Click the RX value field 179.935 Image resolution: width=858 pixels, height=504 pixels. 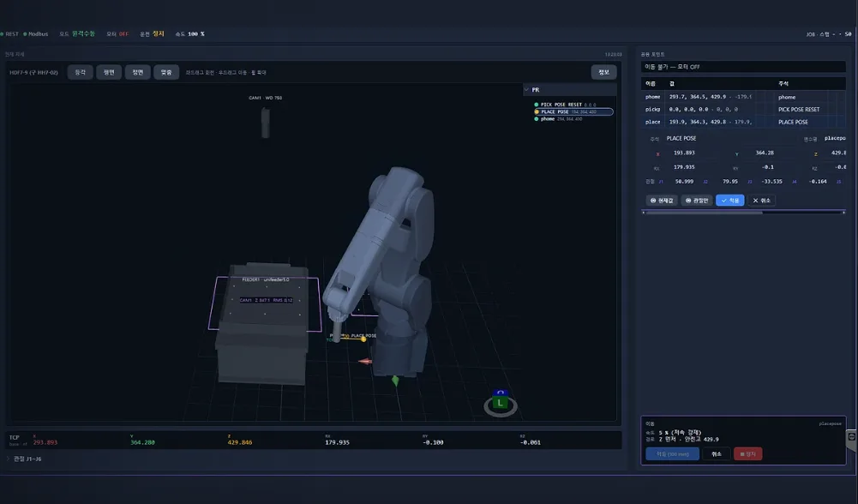point(684,167)
